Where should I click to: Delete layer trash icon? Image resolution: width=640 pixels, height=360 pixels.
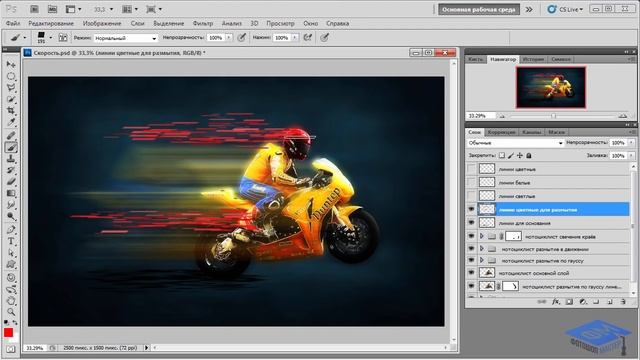coord(623,302)
